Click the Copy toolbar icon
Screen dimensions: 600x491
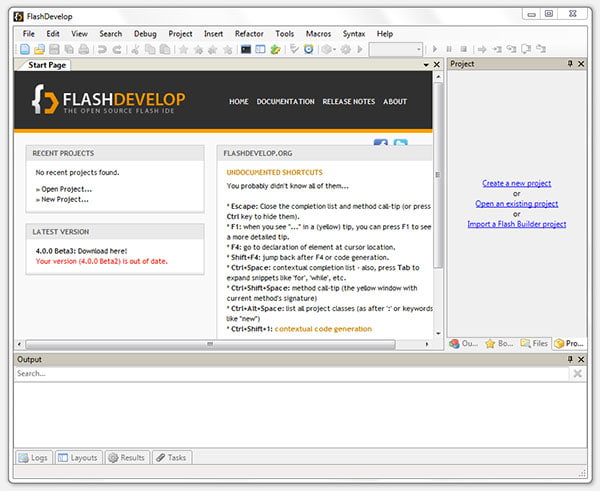pos(150,49)
